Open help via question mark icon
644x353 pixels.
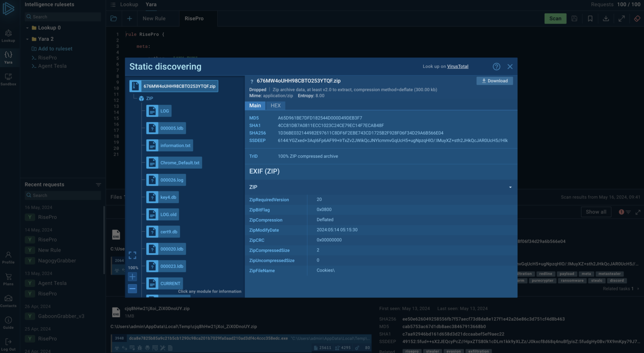496,66
